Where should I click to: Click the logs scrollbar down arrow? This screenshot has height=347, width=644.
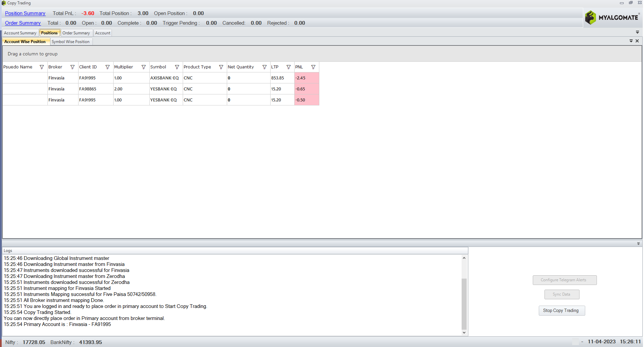click(464, 332)
